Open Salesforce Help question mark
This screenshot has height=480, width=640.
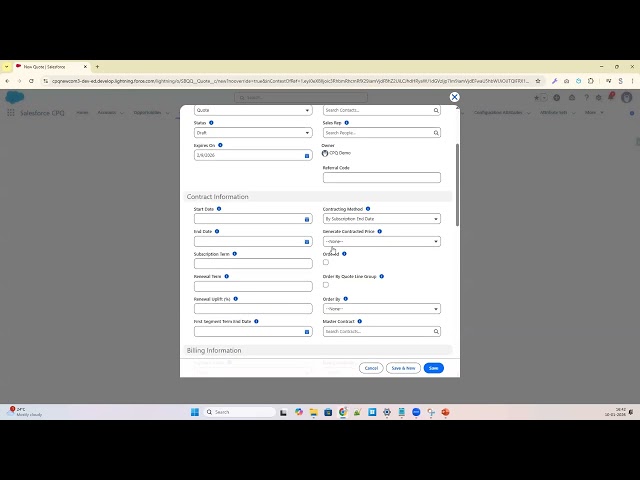pos(586,98)
